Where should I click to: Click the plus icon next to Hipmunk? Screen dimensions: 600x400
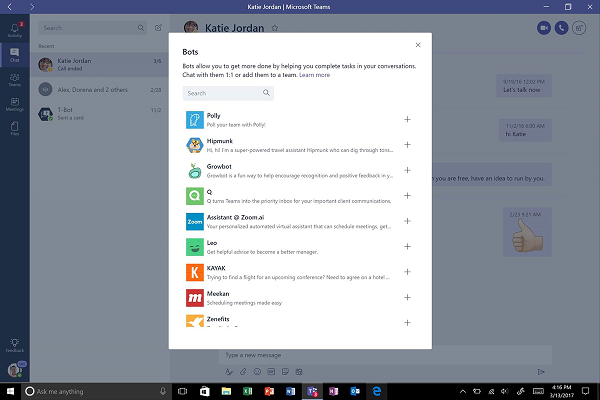coord(407,145)
